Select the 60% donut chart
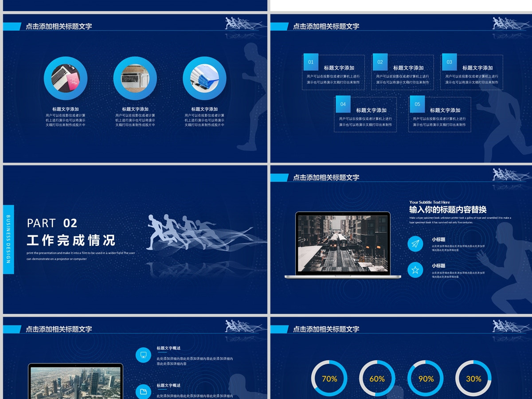The height and width of the screenshot is (399, 532). (x=377, y=379)
